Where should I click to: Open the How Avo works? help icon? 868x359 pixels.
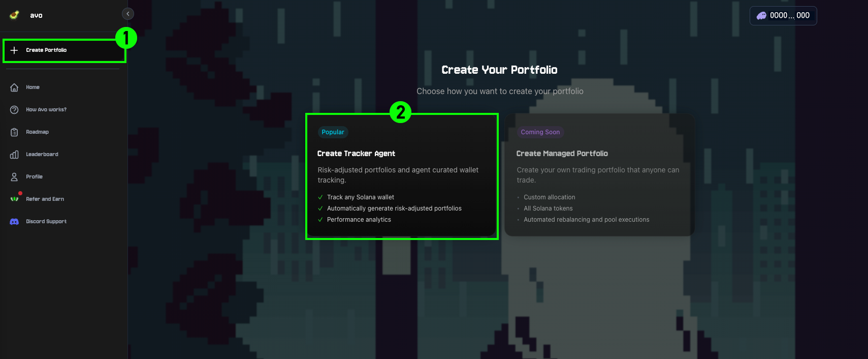(14, 110)
